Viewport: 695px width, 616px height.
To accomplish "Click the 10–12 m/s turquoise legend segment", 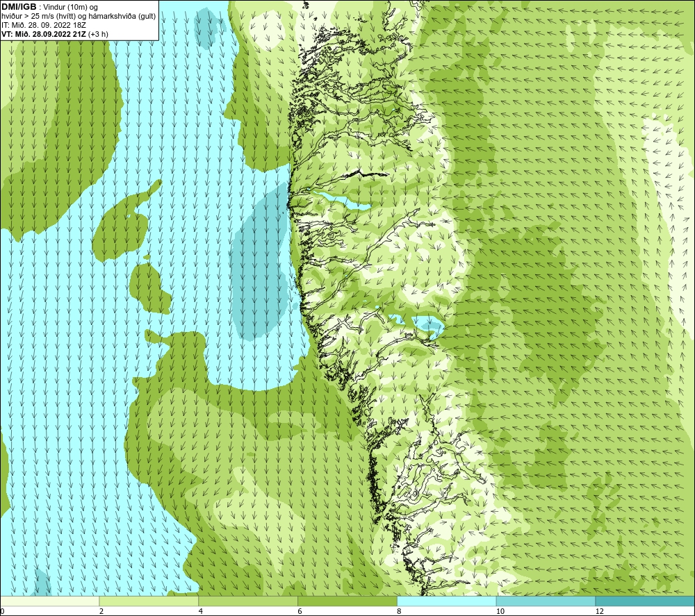I will [546, 601].
